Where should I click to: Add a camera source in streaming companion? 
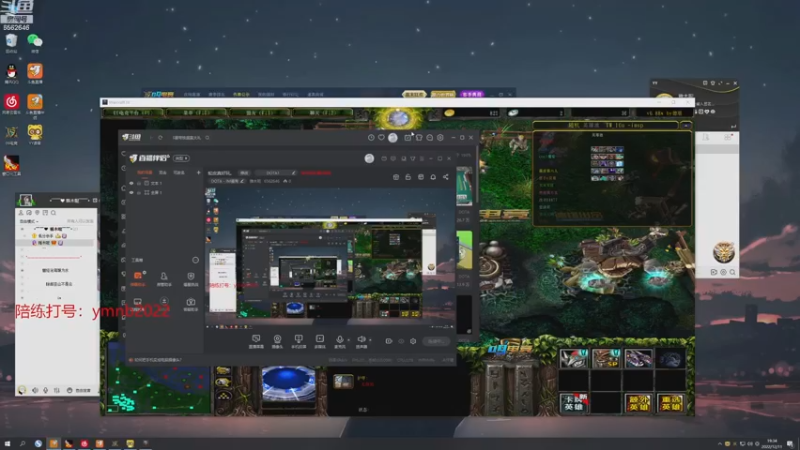pos(277,340)
